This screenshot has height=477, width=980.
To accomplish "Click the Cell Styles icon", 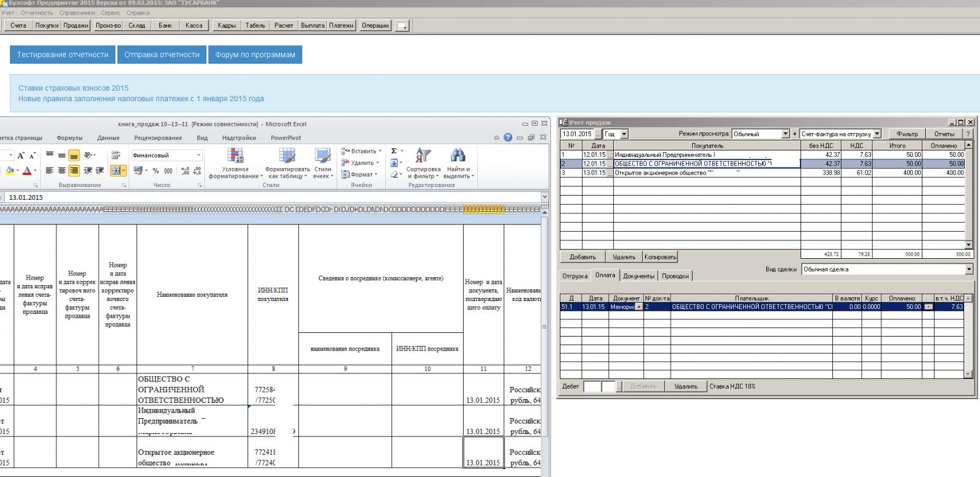I will click(322, 156).
